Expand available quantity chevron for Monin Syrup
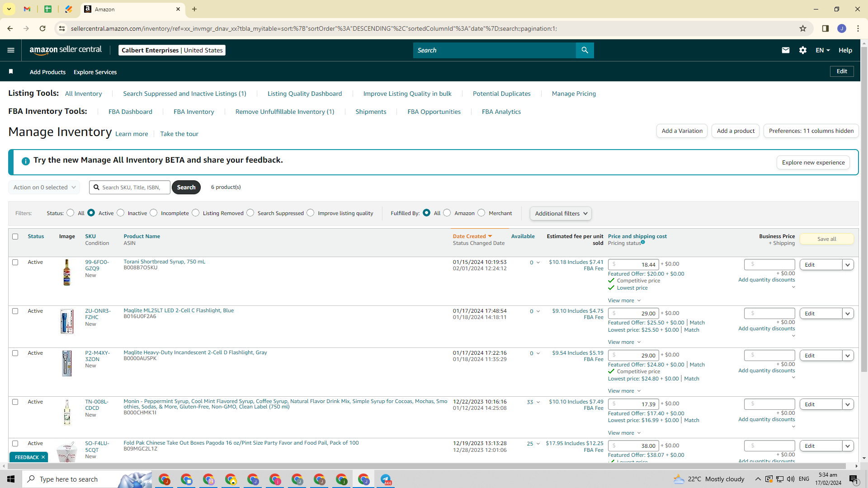The image size is (868, 488). [538, 402]
